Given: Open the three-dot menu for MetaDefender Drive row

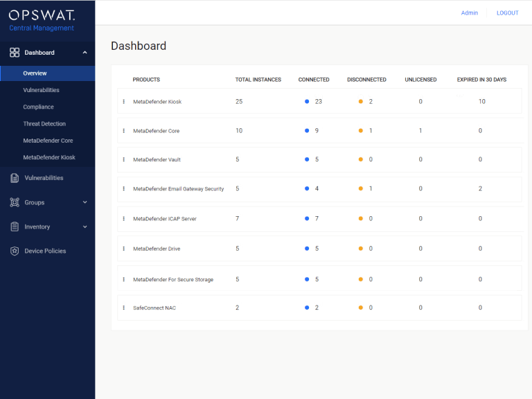Looking at the screenshot, I should 124,249.
